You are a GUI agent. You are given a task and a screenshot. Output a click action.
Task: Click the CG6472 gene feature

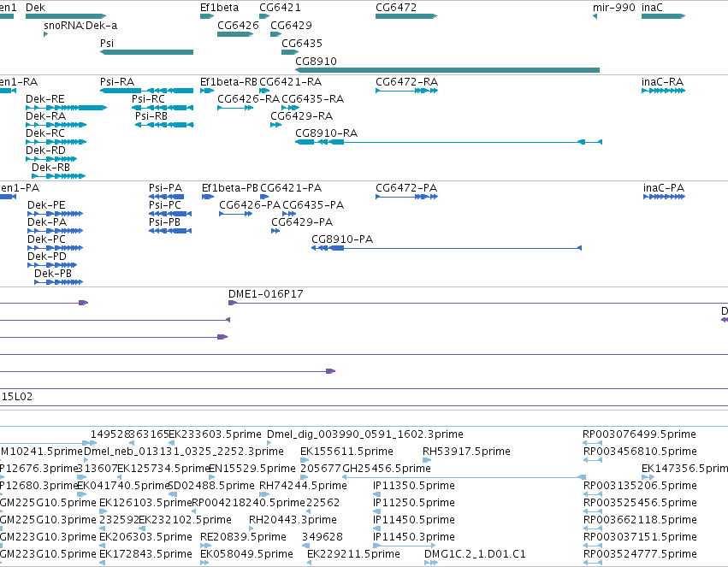(x=406, y=16)
